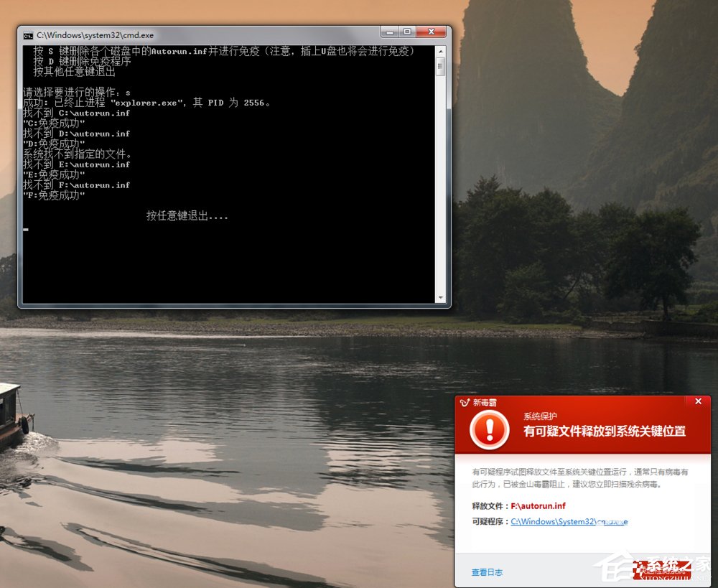Close the 新毒霸 alert popup
Screen dimensions: 718x588
698,401
